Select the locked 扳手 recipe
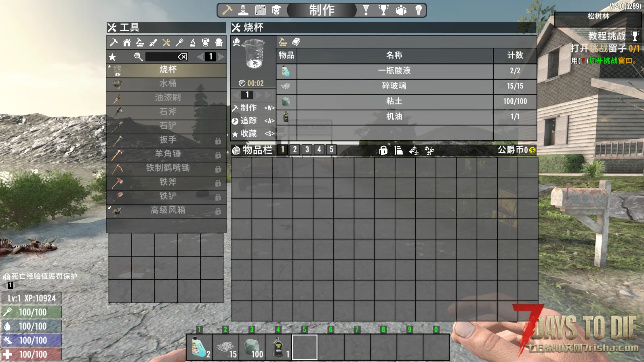 [x=166, y=140]
